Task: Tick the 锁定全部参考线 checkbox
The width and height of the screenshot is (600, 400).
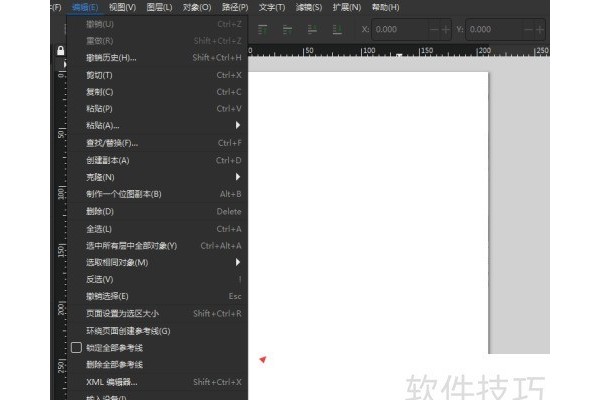Action: pos(76,348)
